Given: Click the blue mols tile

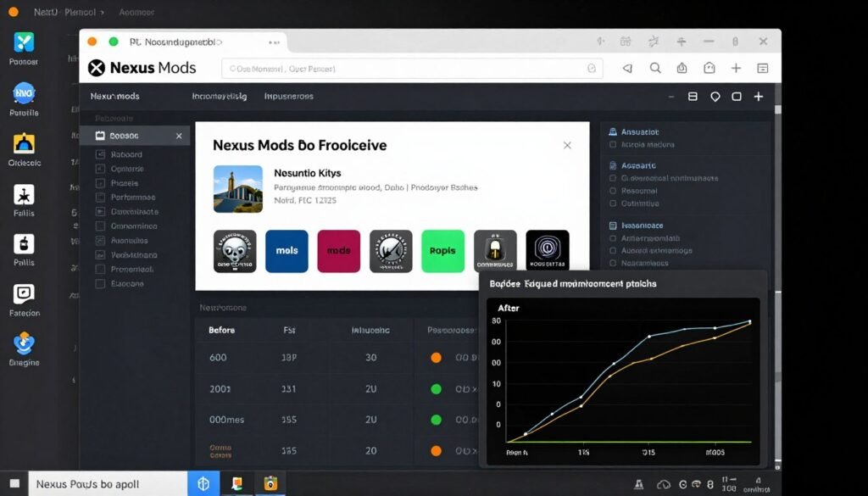Looking at the screenshot, I should tap(287, 251).
